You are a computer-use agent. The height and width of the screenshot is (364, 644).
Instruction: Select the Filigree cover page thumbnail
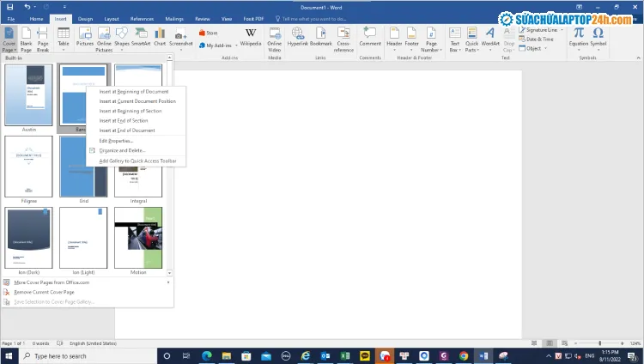[x=28, y=167]
